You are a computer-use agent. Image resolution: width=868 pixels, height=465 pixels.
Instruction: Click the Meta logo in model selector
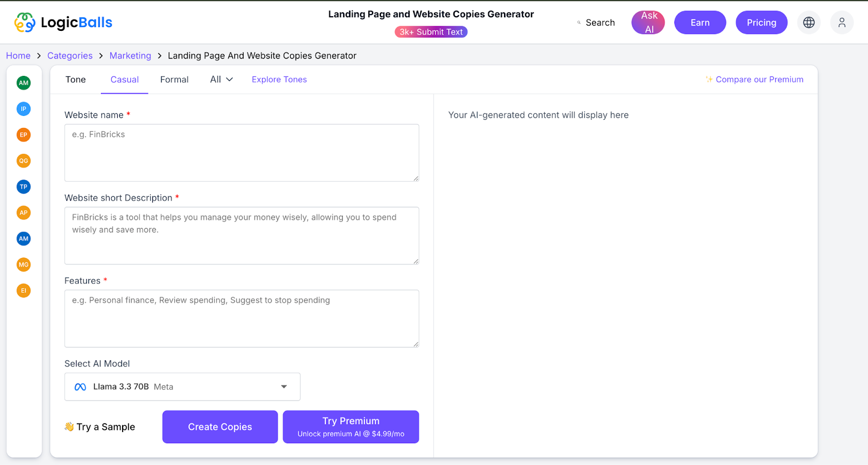[80, 387]
